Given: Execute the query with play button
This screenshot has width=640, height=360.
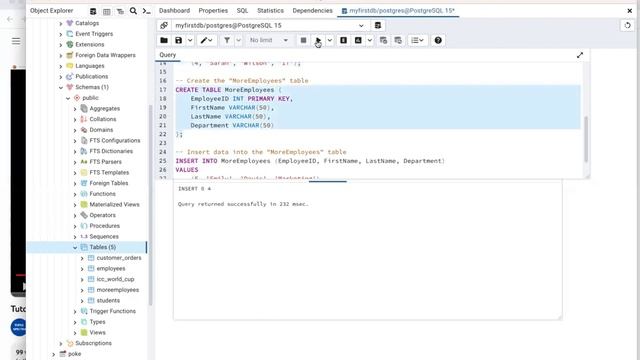Looking at the screenshot, I should pos(318,40).
